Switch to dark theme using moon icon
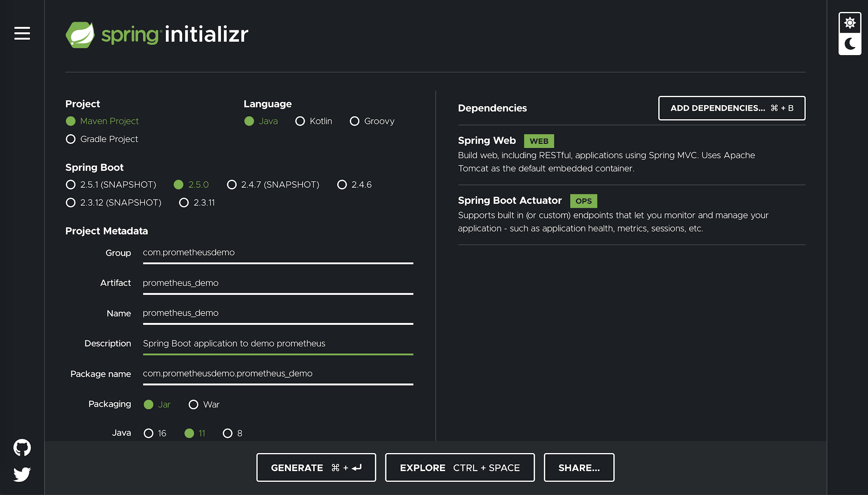 [x=849, y=44]
